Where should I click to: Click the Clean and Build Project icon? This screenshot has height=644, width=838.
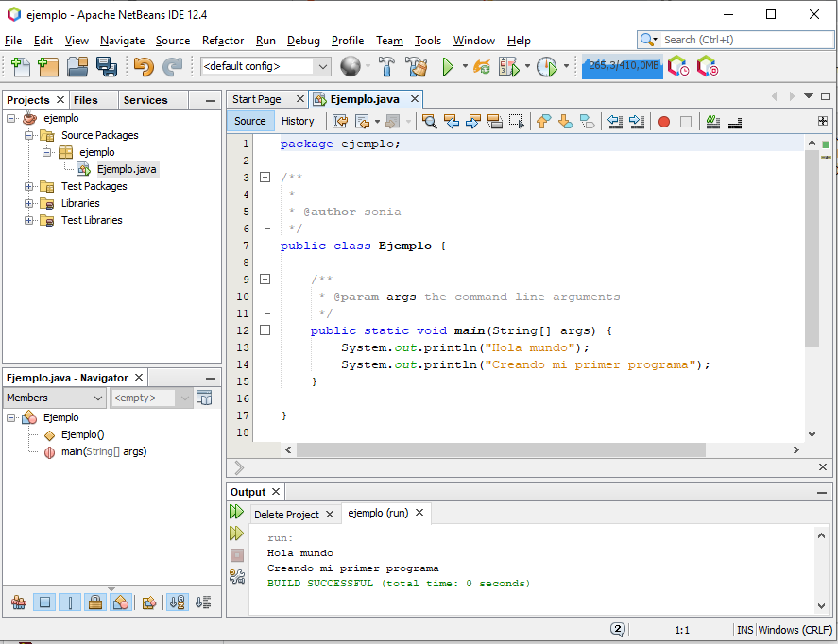[416, 67]
